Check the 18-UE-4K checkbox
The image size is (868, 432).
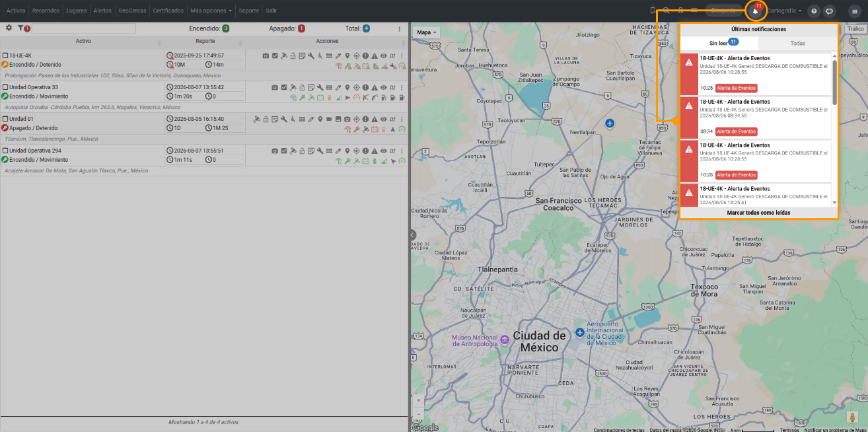coord(5,55)
